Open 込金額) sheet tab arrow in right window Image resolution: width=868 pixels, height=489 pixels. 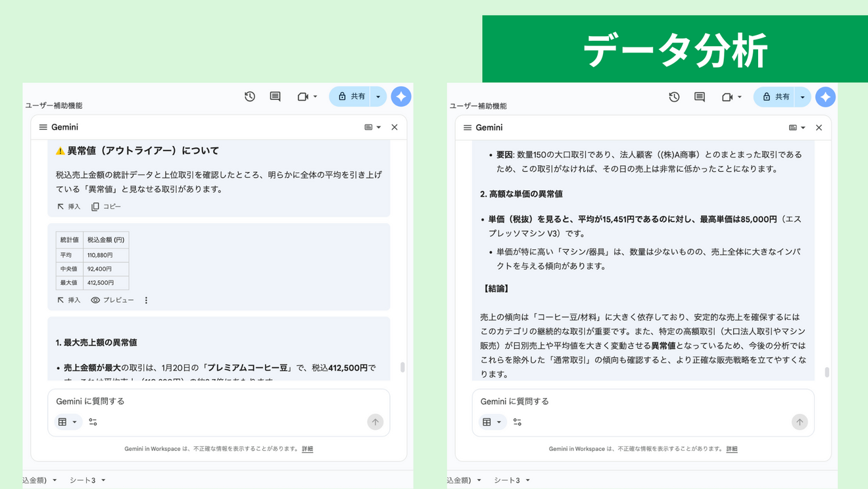click(x=479, y=480)
